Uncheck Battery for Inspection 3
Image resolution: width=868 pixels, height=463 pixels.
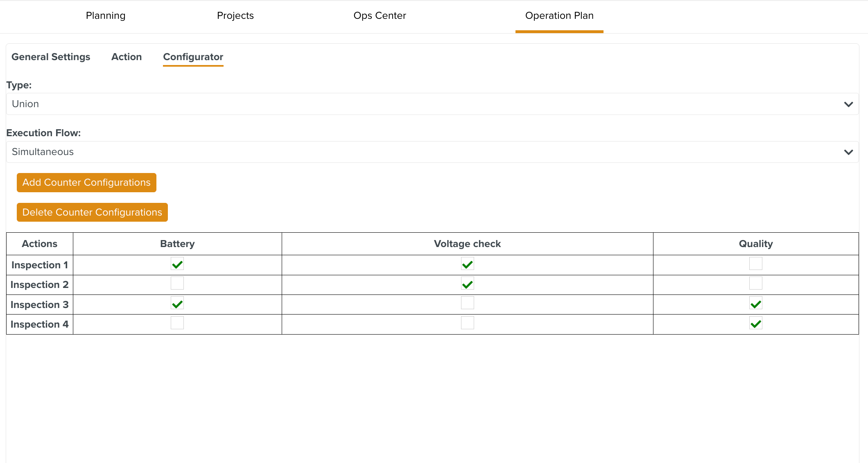(x=177, y=303)
